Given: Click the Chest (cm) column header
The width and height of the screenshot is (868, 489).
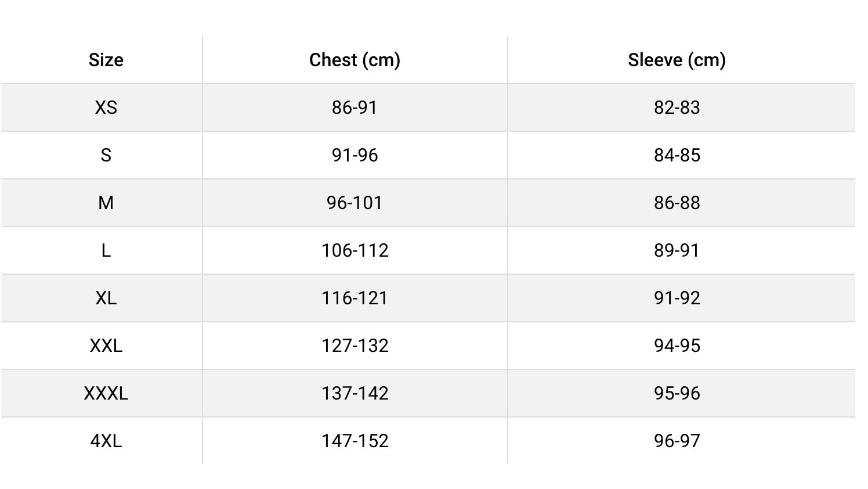Looking at the screenshot, I should pyautogui.click(x=355, y=60).
